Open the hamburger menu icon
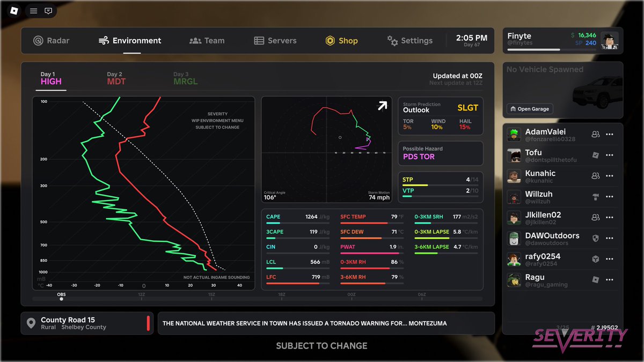Screen dimensions: 644x362 [33, 11]
